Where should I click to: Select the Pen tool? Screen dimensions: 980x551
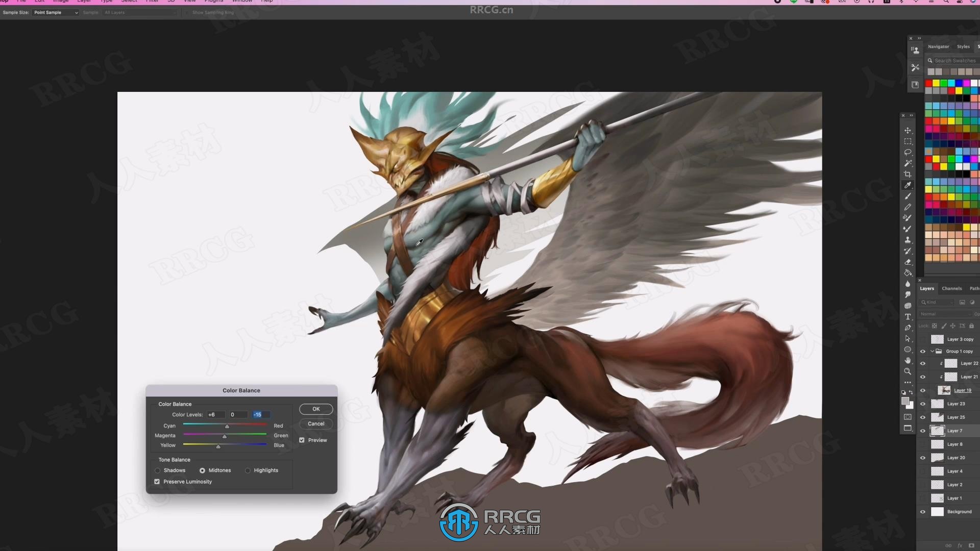908,328
